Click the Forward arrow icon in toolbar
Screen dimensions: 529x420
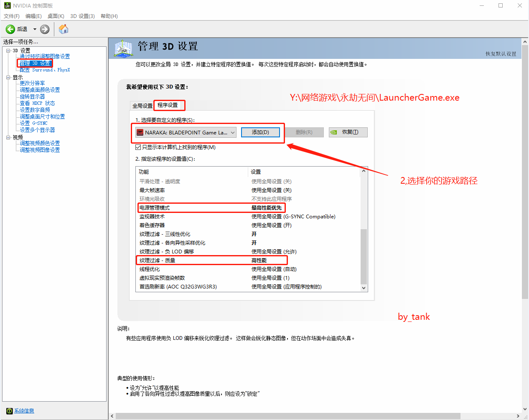tap(45, 29)
